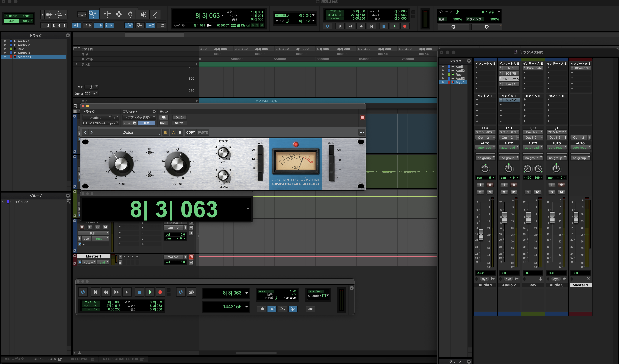Image resolution: width=619 pixels, height=364 pixels.
Task: Click red target icon in plugin header
Action: point(362,117)
